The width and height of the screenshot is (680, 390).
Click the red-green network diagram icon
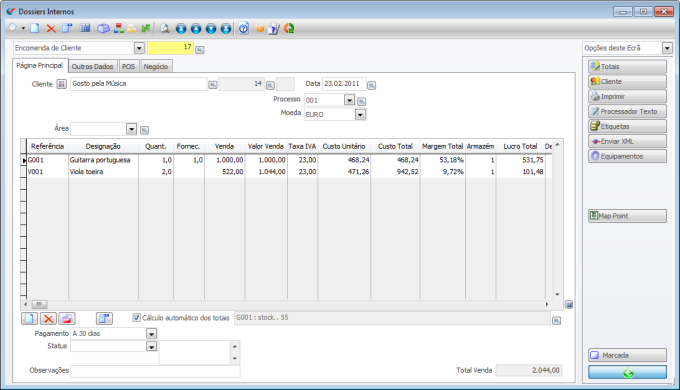[x=119, y=28]
